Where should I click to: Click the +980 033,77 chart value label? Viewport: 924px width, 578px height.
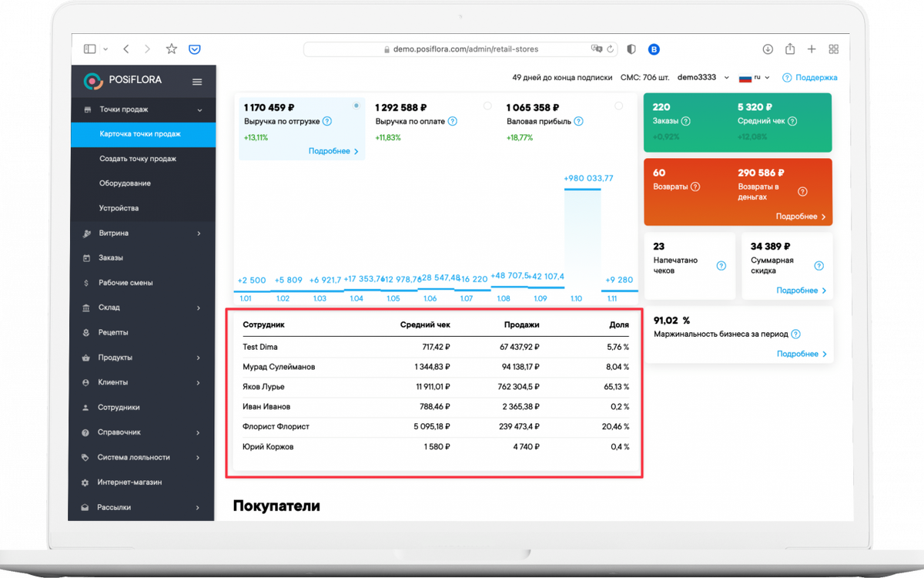click(x=588, y=178)
